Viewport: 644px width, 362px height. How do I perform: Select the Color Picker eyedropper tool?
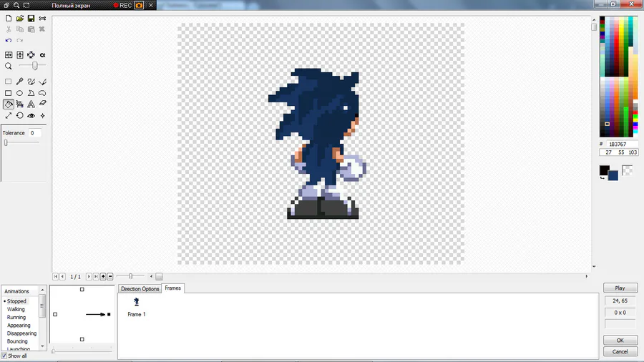[x=20, y=82]
